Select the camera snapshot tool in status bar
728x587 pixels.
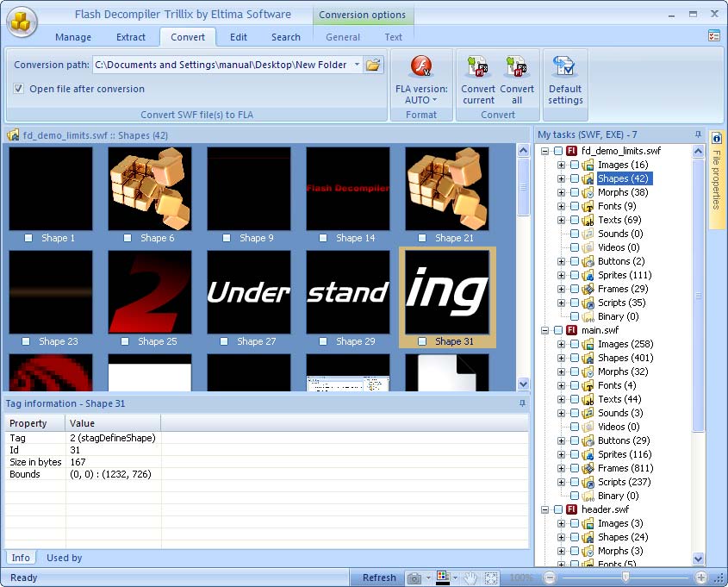[x=414, y=578]
